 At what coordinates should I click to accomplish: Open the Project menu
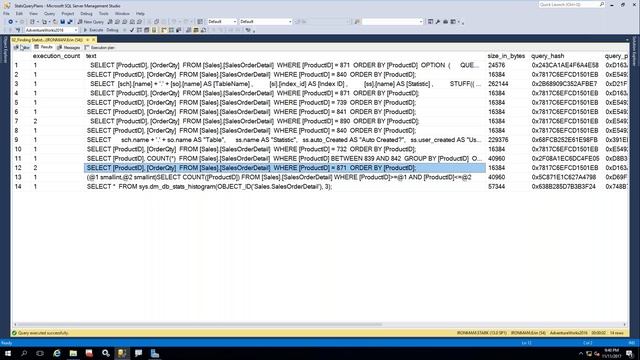pyautogui.click(x=68, y=13)
